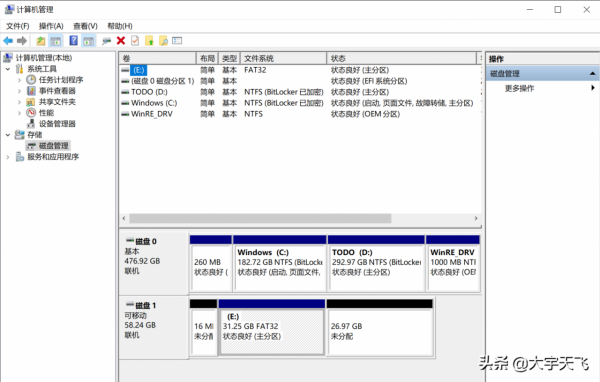This screenshot has width=600, height=382.
Task: Select the 260 MB partition on disk 0
Action: pyautogui.click(x=211, y=264)
